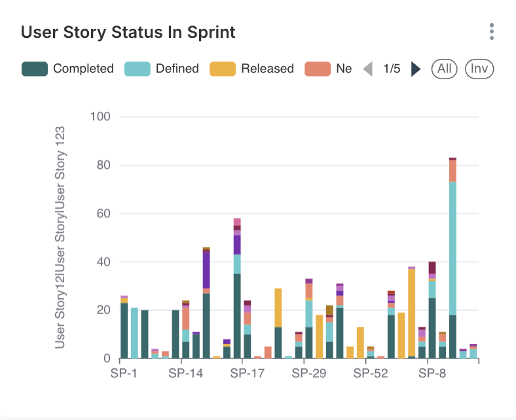This screenshot has width=516, height=420.
Task: Click the salmon swatch of truncated 'Ne' legend
Action: tap(318, 69)
